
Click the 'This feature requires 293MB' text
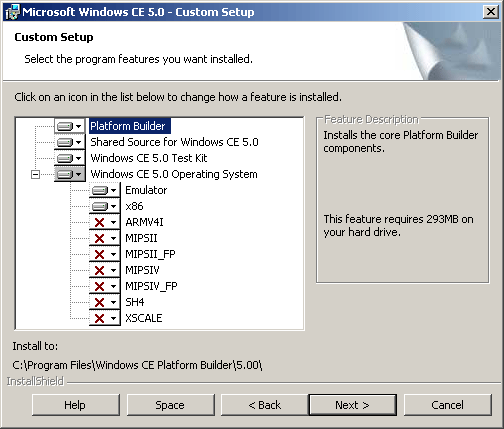point(398,225)
